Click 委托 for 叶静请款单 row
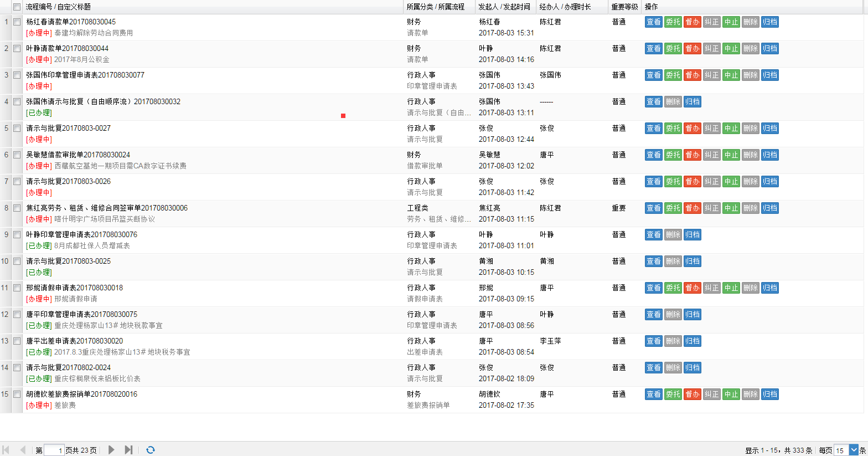 (673, 49)
